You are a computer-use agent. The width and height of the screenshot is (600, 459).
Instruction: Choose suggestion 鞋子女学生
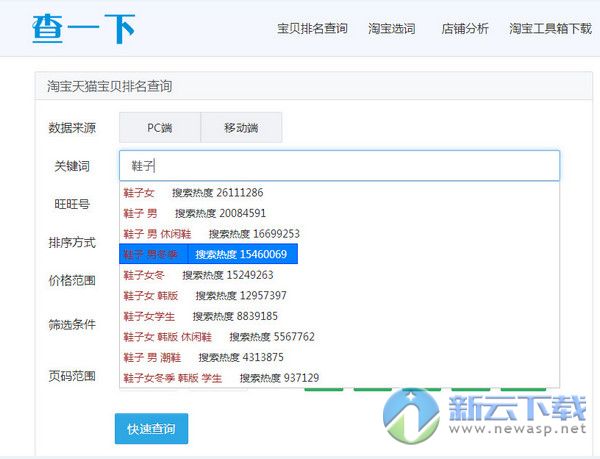click(x=339, y=316)
